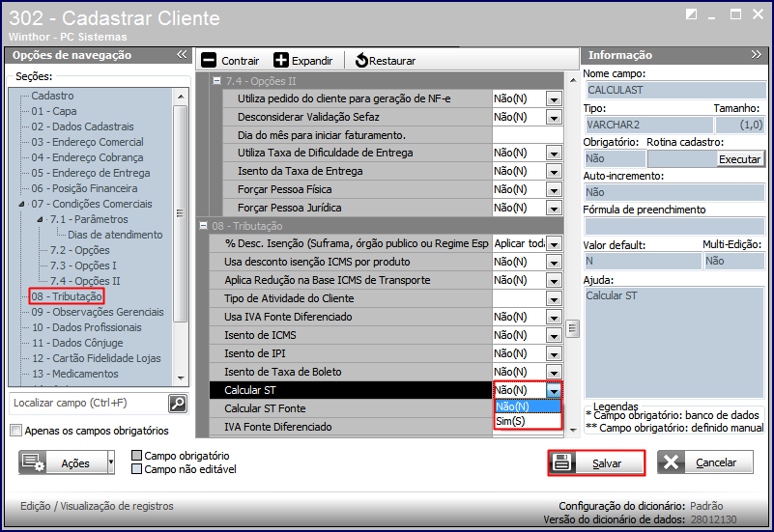Collapse the Opções de navegação panel
This screenshot has height=532, width=774.
pyautogui.click(x=182, y=54)
